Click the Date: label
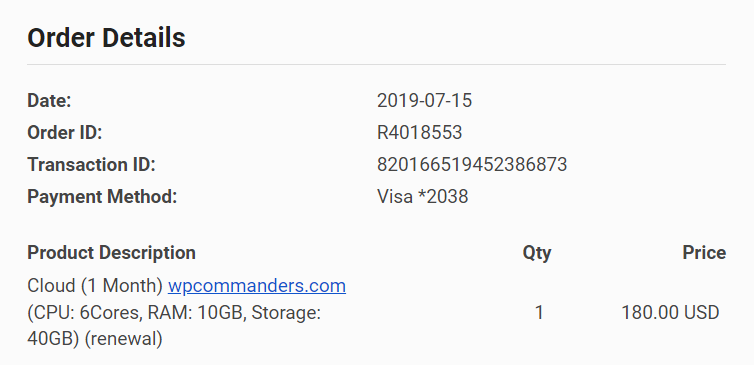754x365 pixels. click(49, 101)
